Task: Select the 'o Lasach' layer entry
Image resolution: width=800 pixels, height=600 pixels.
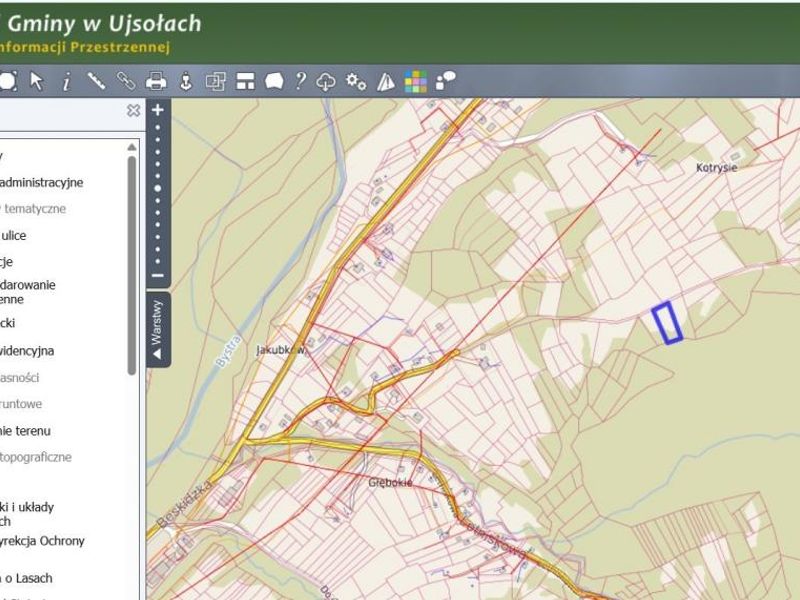Action: (x=27, y=578)
